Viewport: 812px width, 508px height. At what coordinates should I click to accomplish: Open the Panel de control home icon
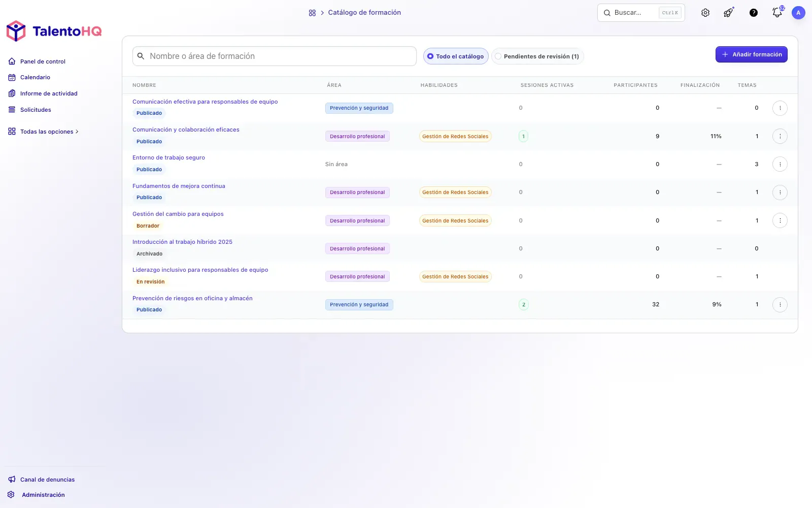tap(12, 61)
